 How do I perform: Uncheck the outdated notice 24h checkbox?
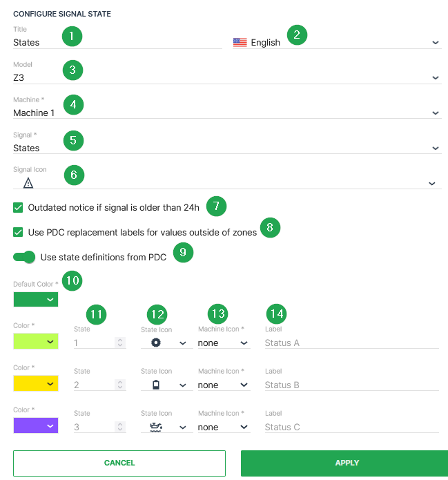tap(18, 207)
